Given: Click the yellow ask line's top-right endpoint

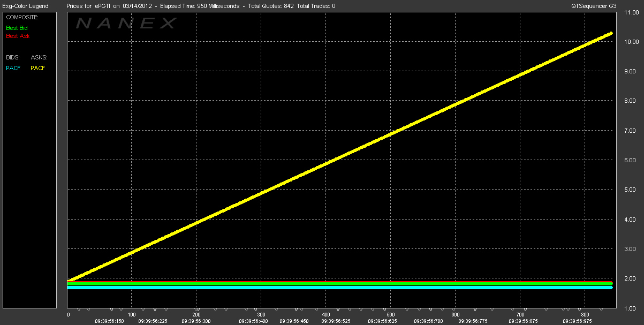Looking at the screenshot, I should 611,33.
